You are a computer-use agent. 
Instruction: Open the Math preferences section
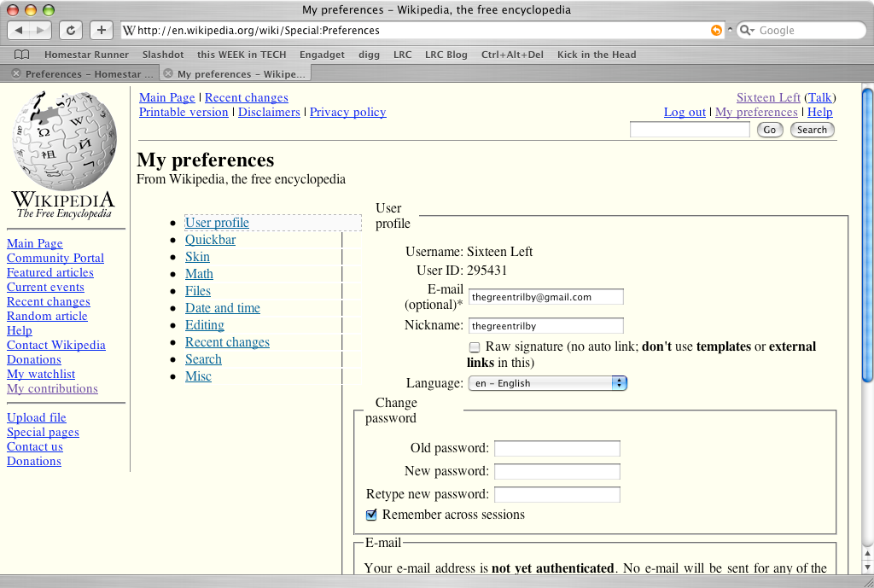pos(199,274)
